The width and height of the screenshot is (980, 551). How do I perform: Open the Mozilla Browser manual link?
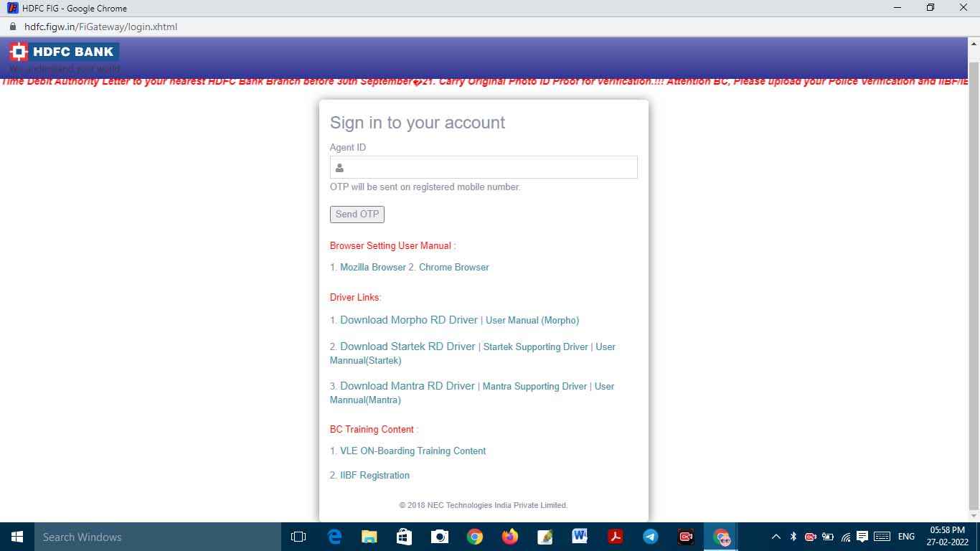pos(372,267)
